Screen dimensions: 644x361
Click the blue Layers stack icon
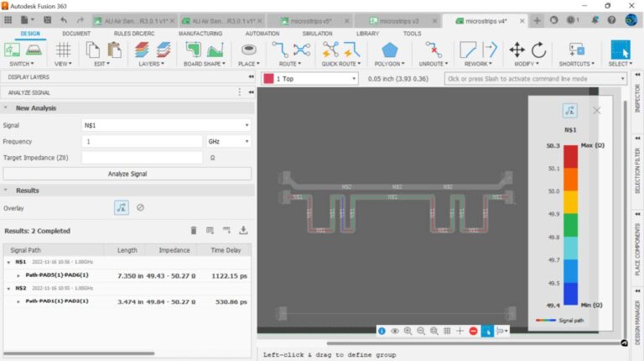(x=163, y=50)
